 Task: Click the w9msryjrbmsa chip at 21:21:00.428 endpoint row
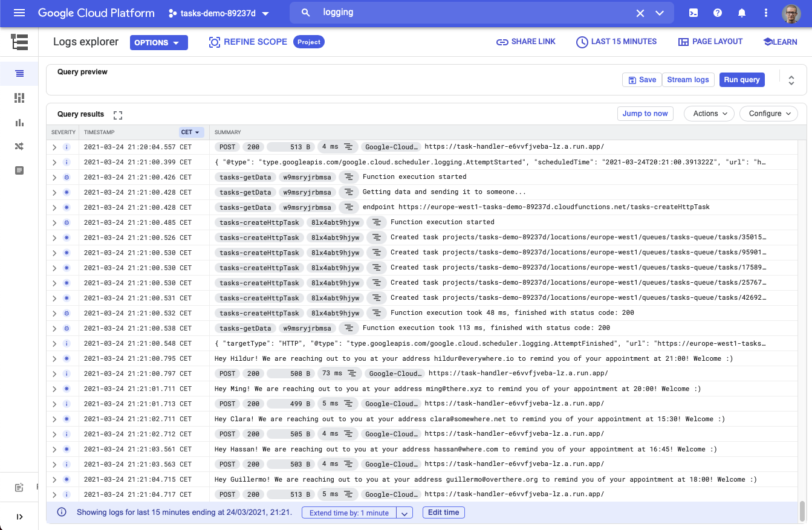[x=307, y=207]
